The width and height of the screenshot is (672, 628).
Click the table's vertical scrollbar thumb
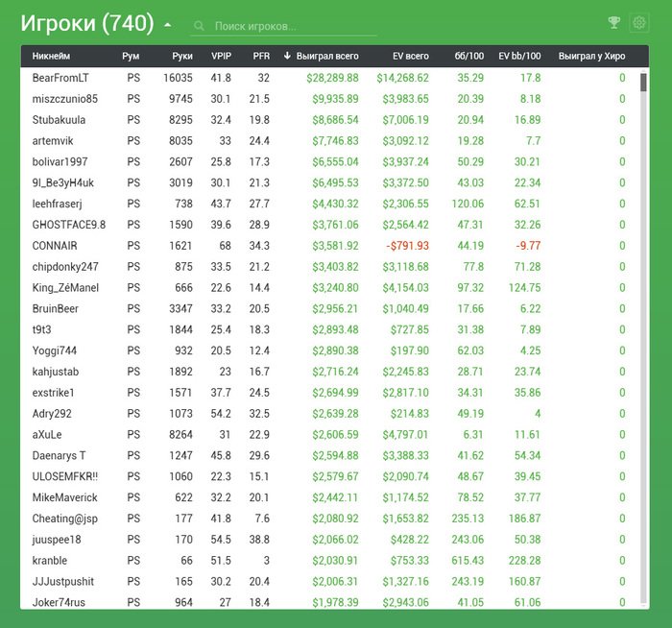pos(643,82)
